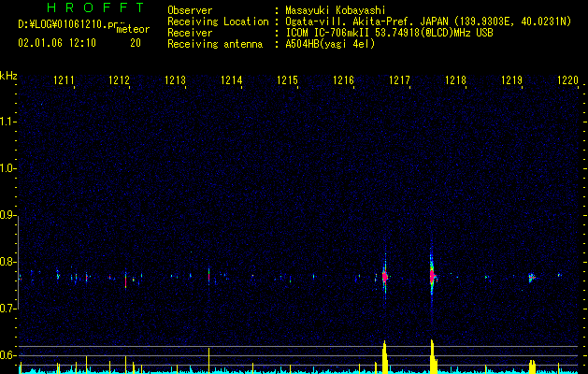Click the date stamp 02.01.06 12:10
This screenshot has width=588, height=374.
click(57, 43)
